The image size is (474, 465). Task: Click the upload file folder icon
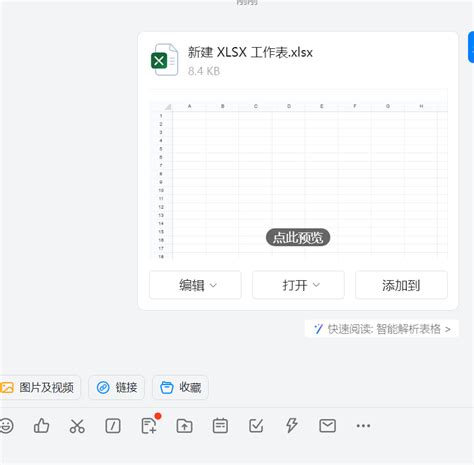click(x=184, y=426)
